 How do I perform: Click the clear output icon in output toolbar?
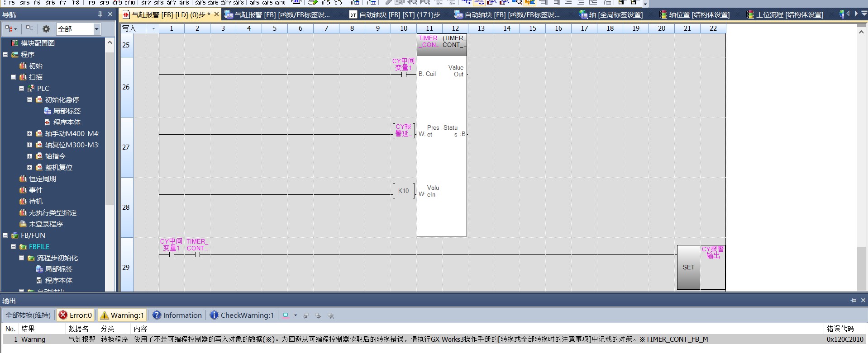pyautogui.click(x=331, y=315)
